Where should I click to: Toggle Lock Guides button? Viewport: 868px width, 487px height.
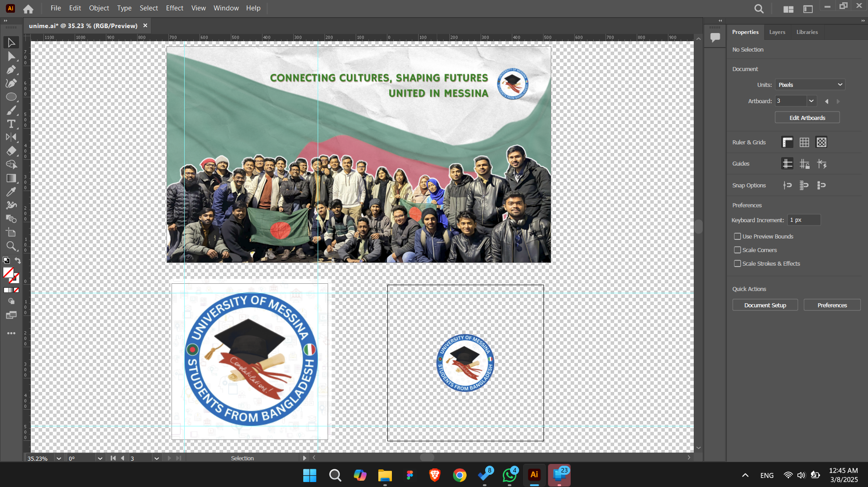(x=804, y=164)
